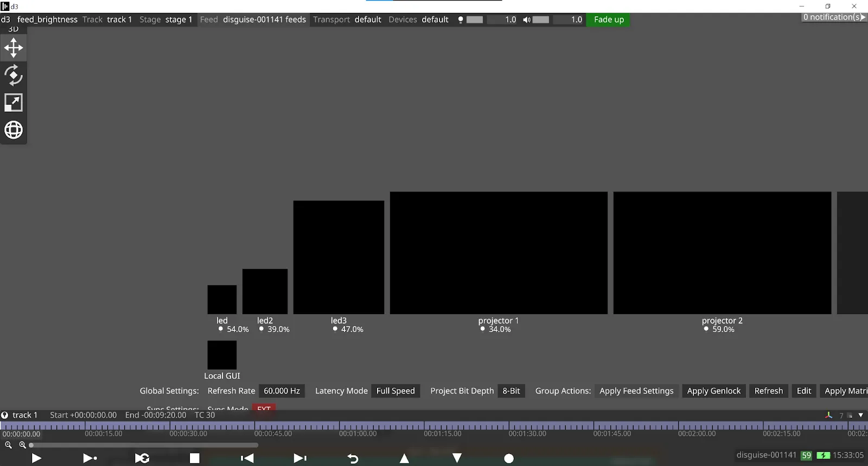The height and width of the screenshot is (466, 868).
Task: Click the return/undo arrow transport icon
Action: tap(353, 458)
